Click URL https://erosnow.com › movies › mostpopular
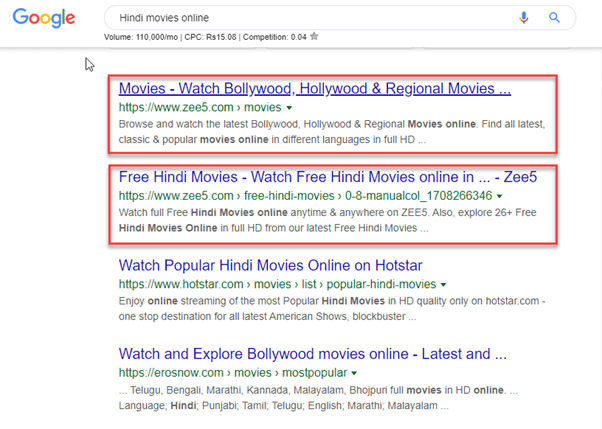 click(x=233, y=373)
